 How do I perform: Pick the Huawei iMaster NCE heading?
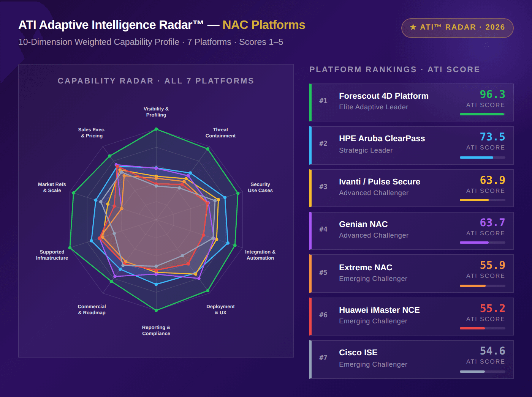tap(379, 310)
